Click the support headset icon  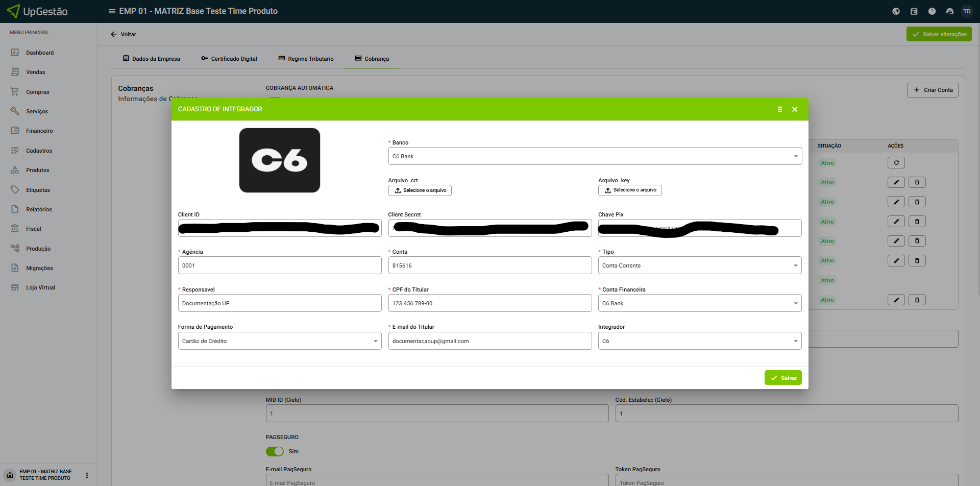pos(949,11)
